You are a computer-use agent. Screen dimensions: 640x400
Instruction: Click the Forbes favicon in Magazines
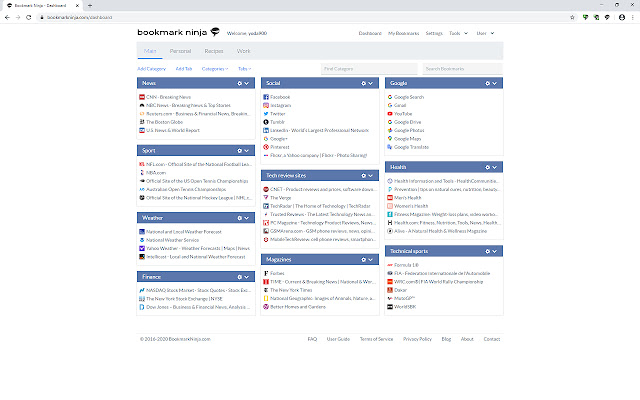coord(266,273)
